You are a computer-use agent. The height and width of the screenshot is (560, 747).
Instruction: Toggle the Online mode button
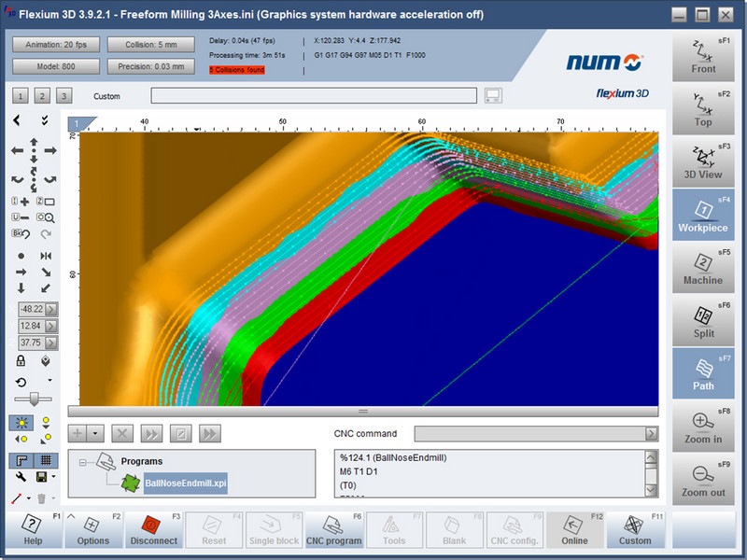click(x=575, y=529)
